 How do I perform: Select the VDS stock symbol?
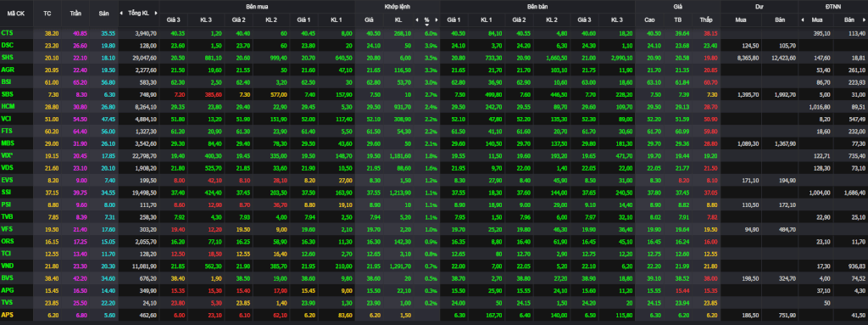click(x=7, y=167)
